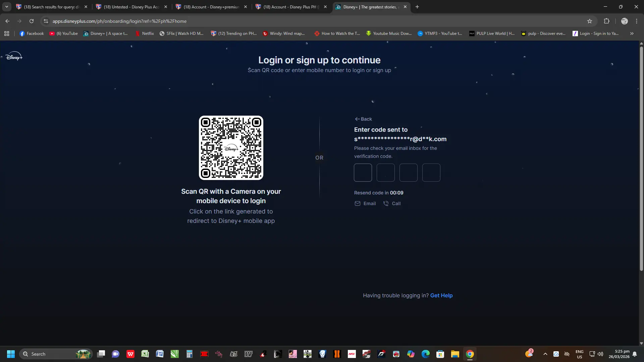This screenshot has width=644, height=362.
Task: Go back using the Back arrow link
Action: pyautogui.click(x=364, y=119)
